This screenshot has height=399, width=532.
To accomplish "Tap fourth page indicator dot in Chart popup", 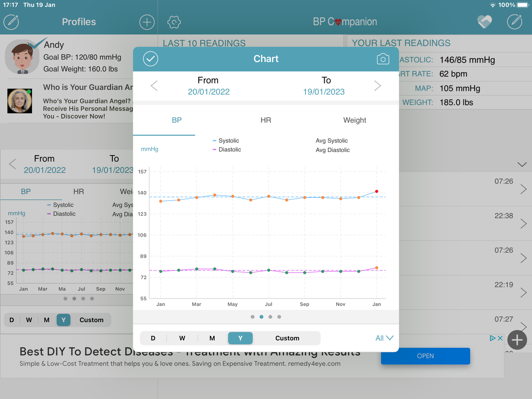I will coord(279,317).
